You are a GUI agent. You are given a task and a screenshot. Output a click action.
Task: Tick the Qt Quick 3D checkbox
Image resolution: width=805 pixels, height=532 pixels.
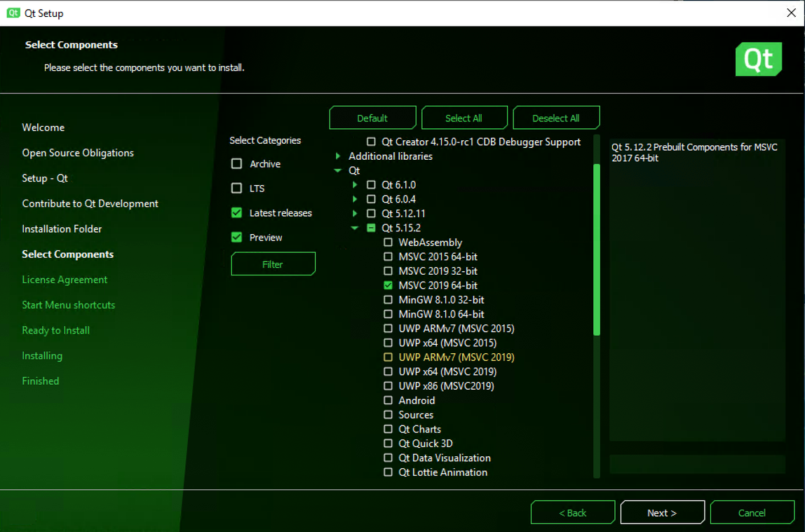(x=388, y=443)
